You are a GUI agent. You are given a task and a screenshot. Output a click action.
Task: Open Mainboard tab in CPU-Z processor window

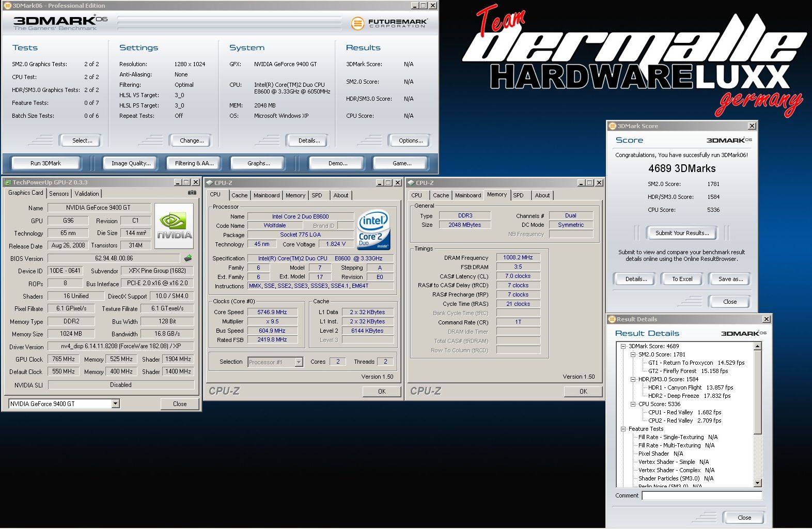(x=267, y=195)
